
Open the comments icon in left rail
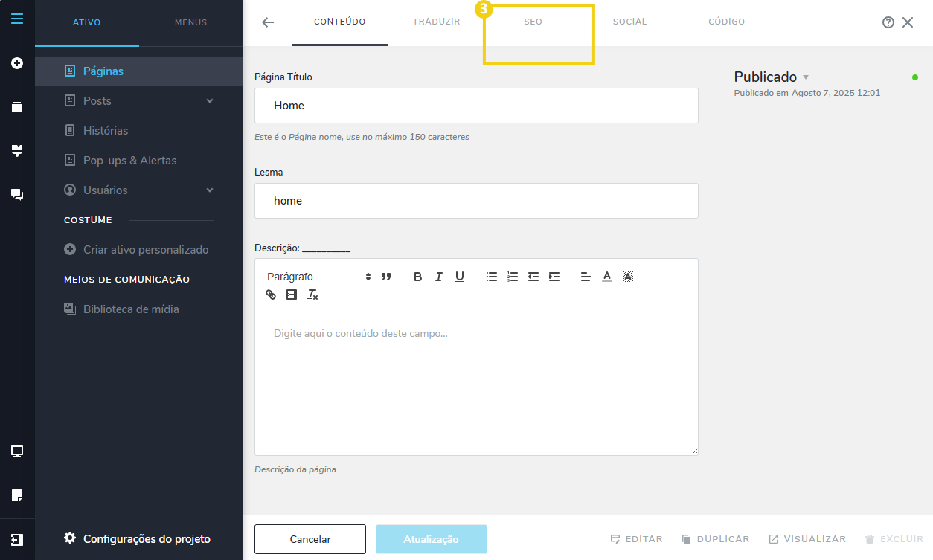click(17, 195)
